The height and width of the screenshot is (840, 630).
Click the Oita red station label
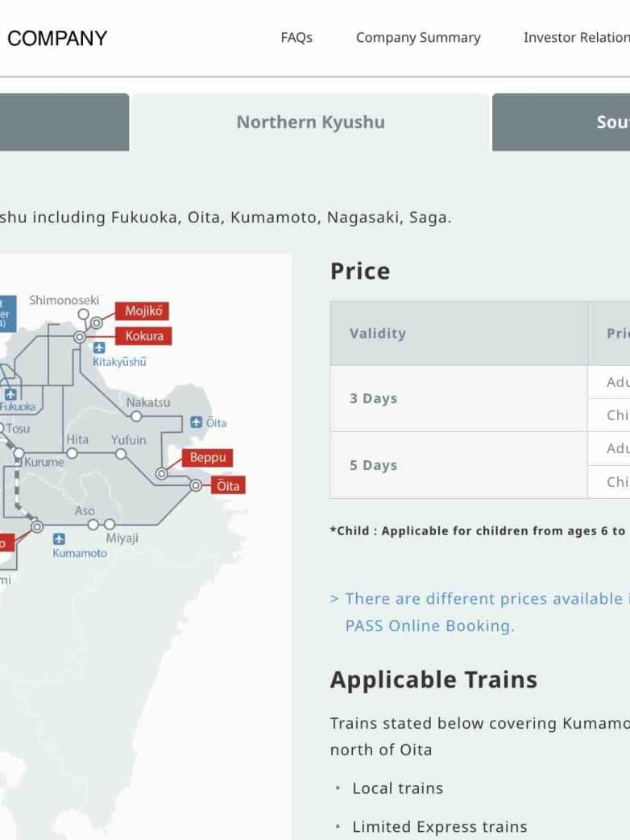(228, 485)
